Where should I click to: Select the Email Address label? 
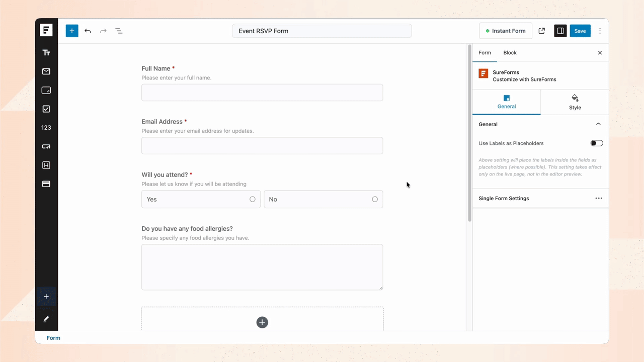point(163,122)
